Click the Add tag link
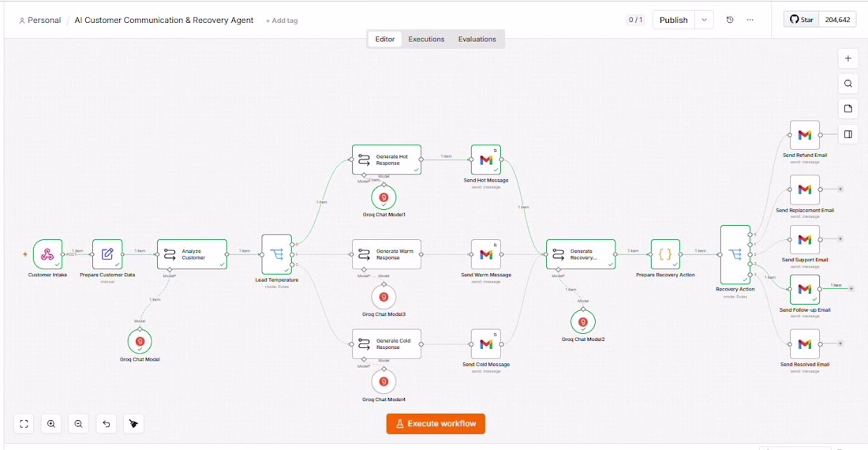The height and width of the screenshot is (450, 868). pyautogui.click(x=282, y=21)
